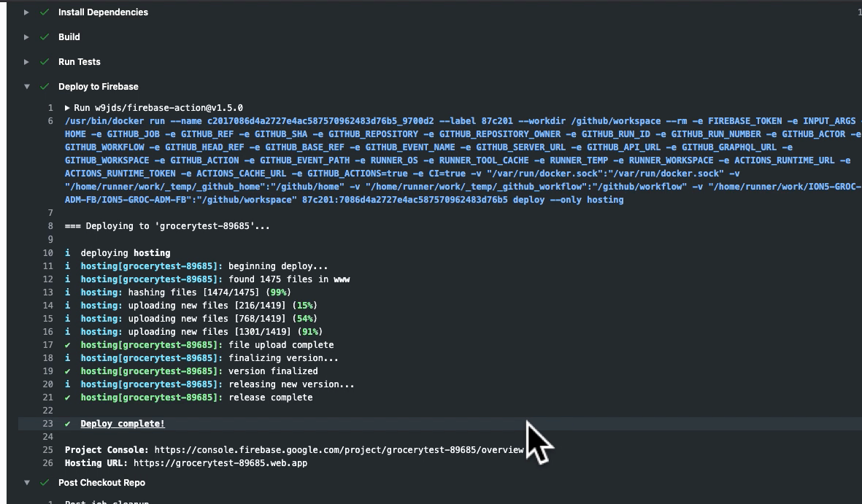
Task: Click 'uploading new files [768/1419] (54%)' line
Action: pos(223,319)
